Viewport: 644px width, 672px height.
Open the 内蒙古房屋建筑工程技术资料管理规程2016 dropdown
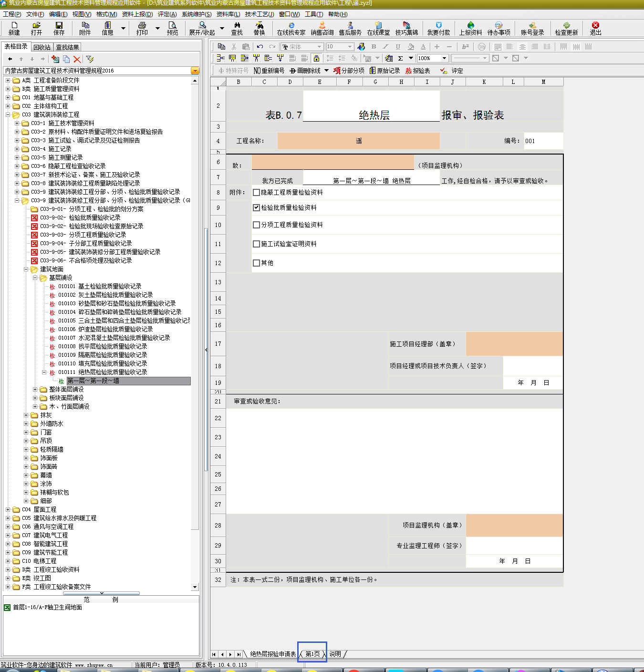[x=195, y=71]
